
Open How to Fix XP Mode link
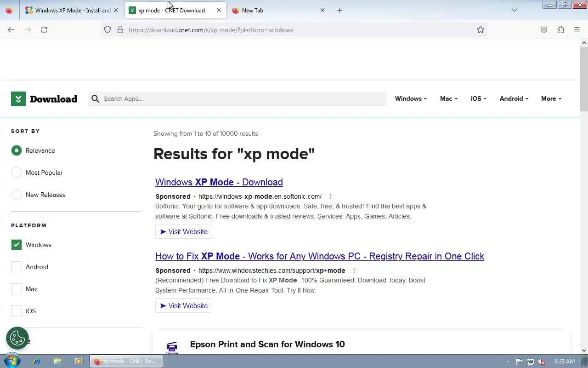click(x=320, y=256)
